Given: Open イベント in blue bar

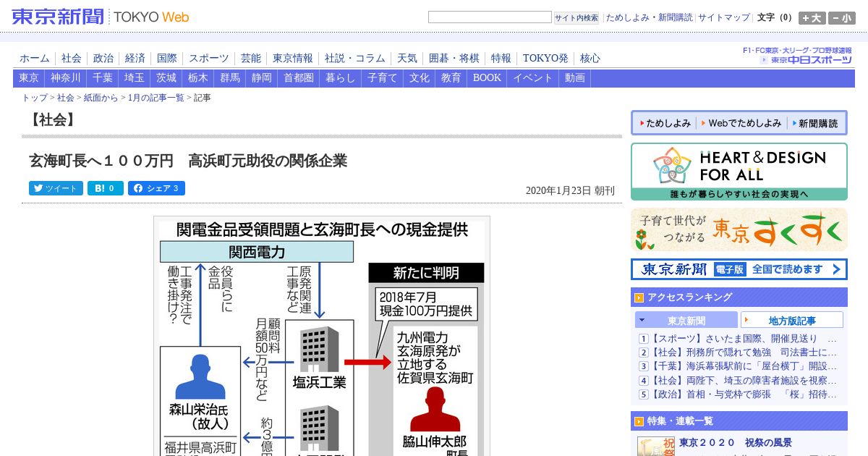Looking at the screenshot, I should click(x=533, y=78).
